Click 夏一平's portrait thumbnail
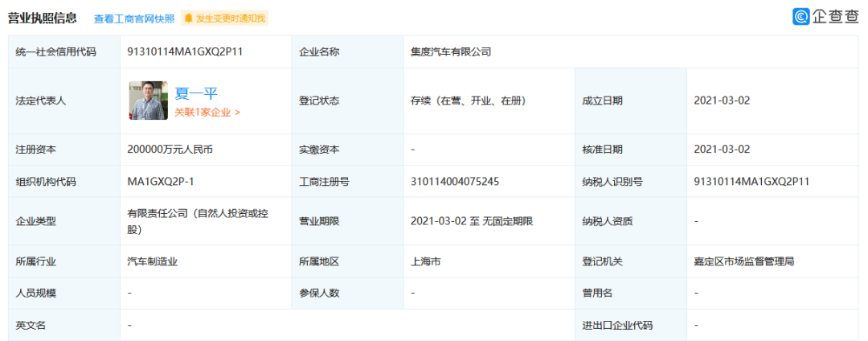 pyautogui.click(x=149, y=101)
